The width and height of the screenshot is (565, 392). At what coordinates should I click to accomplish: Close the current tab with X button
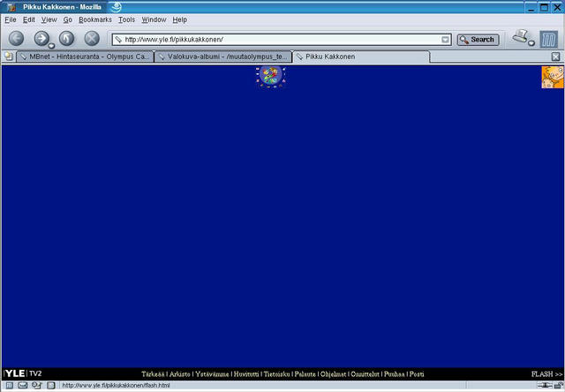click(x=555, y=57)
